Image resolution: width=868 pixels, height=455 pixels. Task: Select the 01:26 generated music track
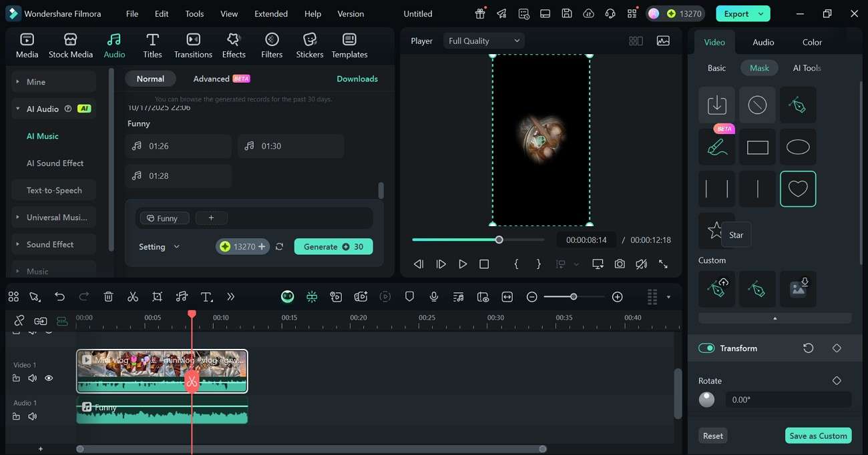pyautogui.click(x=178, y=146)
